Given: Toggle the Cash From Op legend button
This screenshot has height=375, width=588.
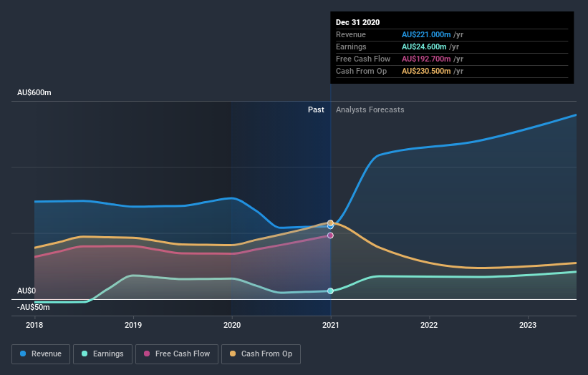Looking at the screenshot, I should (261, 354).
